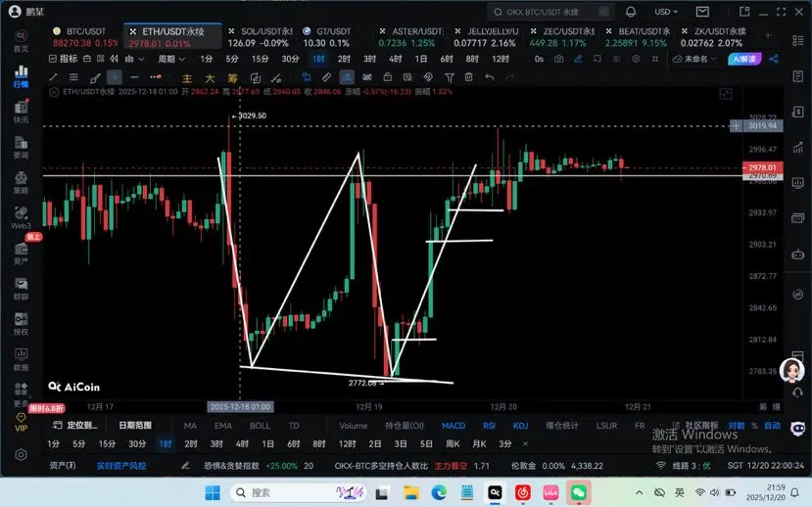This screenshot has width=812, height=507.
Task: Open the Web3 sidebar icon
Action: (x=21, y=217)
